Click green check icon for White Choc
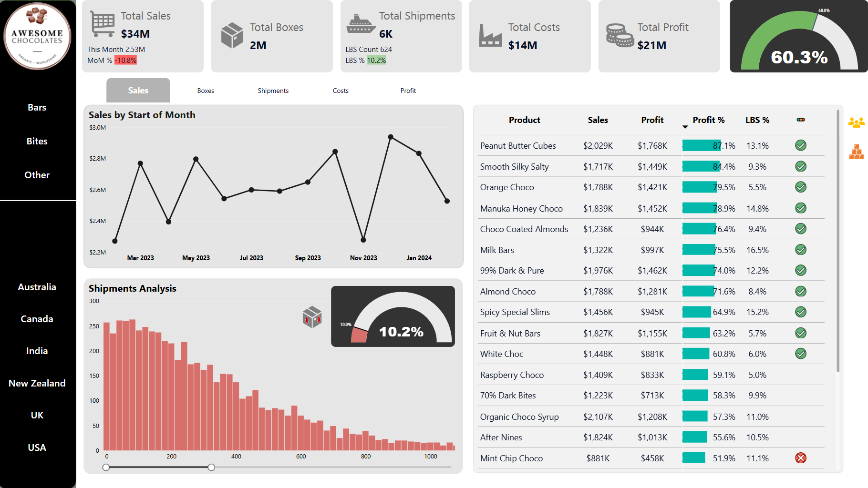The height and width of the screenshot is (488, 868). tap(801, 354)
